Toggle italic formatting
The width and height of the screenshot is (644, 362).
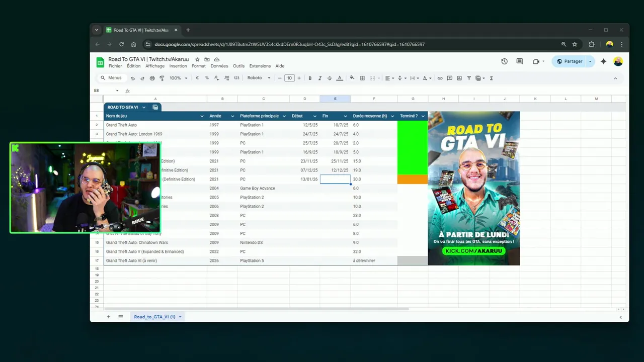[x=319, y=78]
